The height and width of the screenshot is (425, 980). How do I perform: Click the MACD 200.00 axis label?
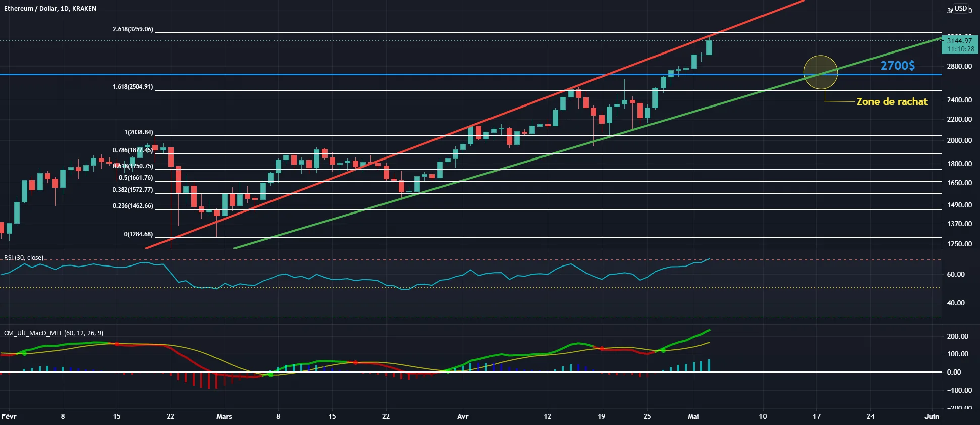(x=958, y=336)
